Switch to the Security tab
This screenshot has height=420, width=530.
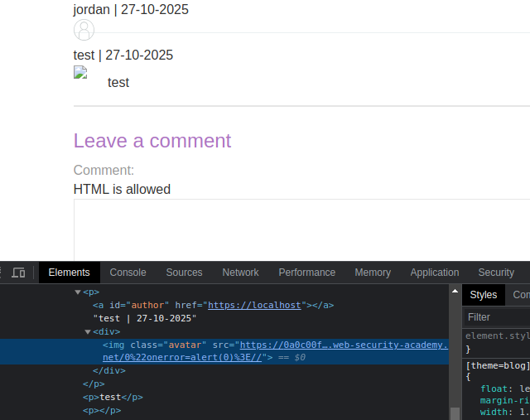coord(496,273)
